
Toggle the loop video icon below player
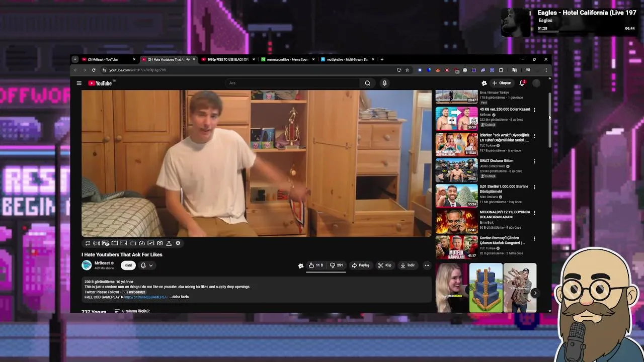click(88, 243)
